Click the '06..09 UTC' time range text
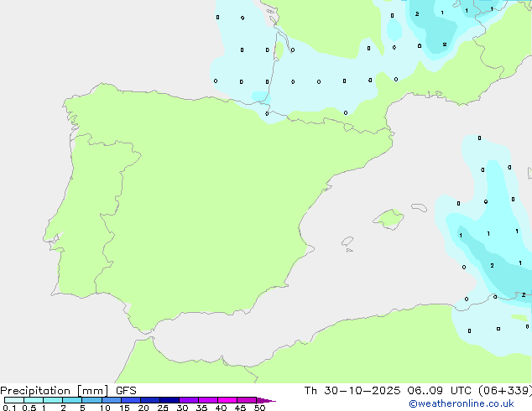532x411 pixels. point(440,391)
